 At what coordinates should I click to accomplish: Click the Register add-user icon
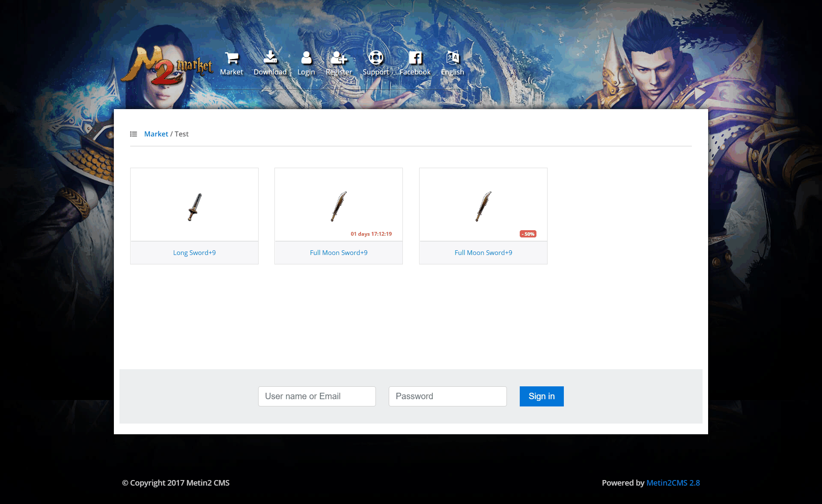click(339, 58)
